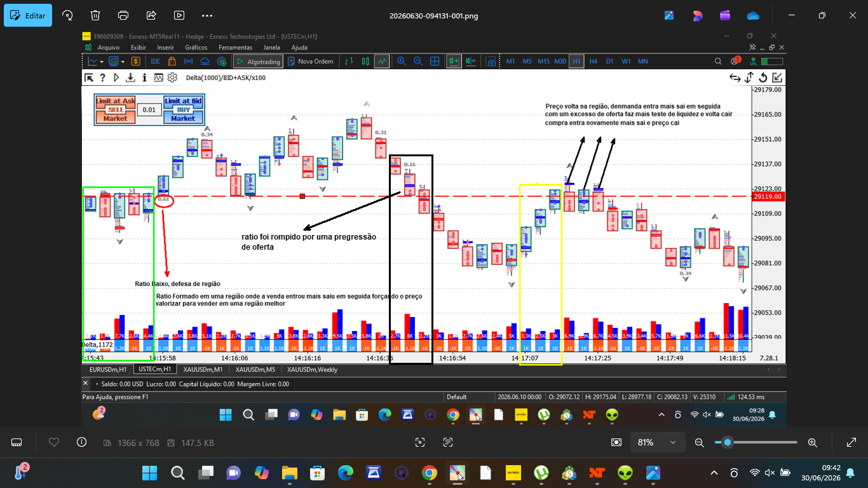Open Nova Ordem order dialog
Screen dimensions: 868x488
[x=310, y=62]
